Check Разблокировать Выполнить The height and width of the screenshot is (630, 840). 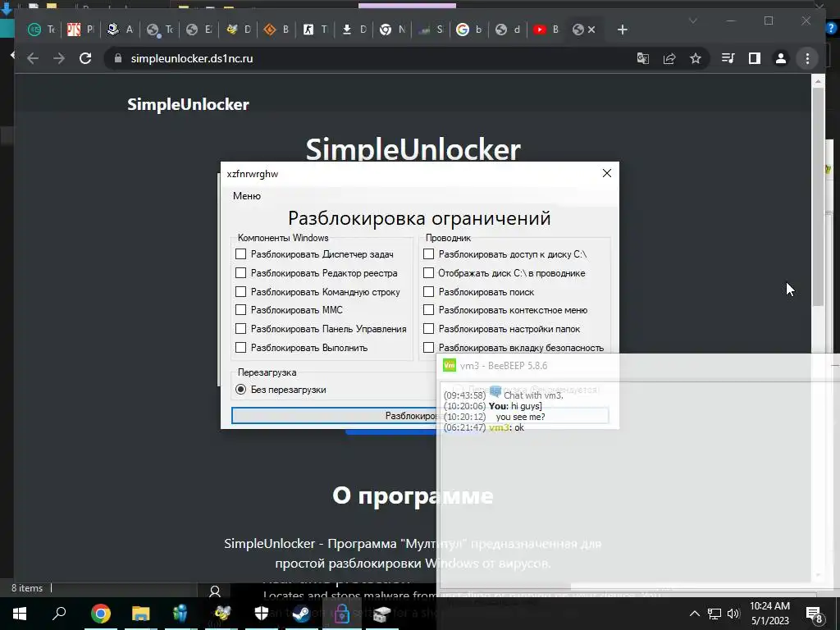(241, 347)
